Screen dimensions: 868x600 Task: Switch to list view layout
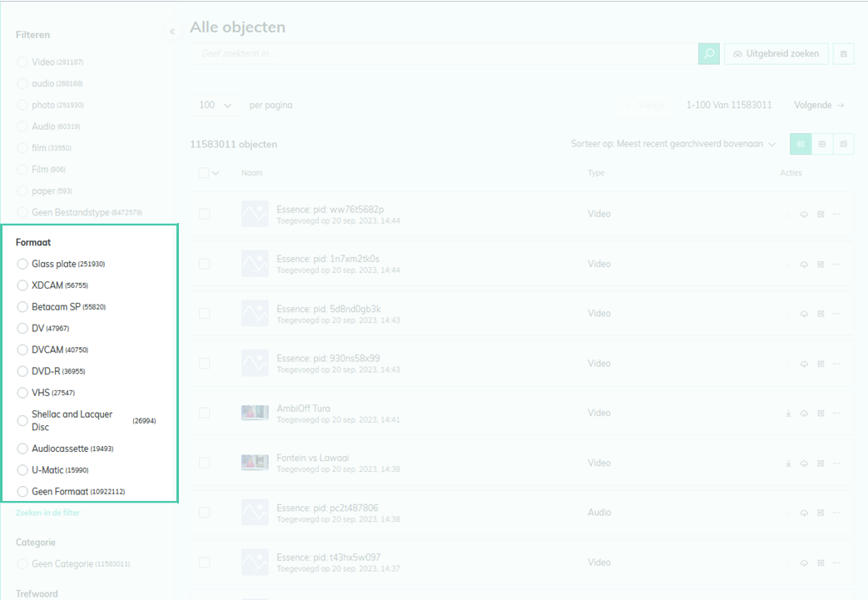click(801, 144)
